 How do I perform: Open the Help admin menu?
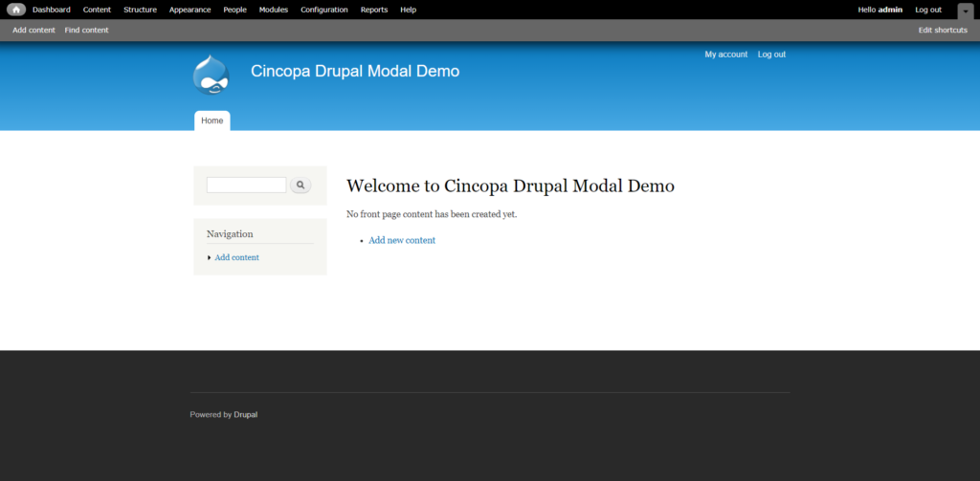point(408,10)
